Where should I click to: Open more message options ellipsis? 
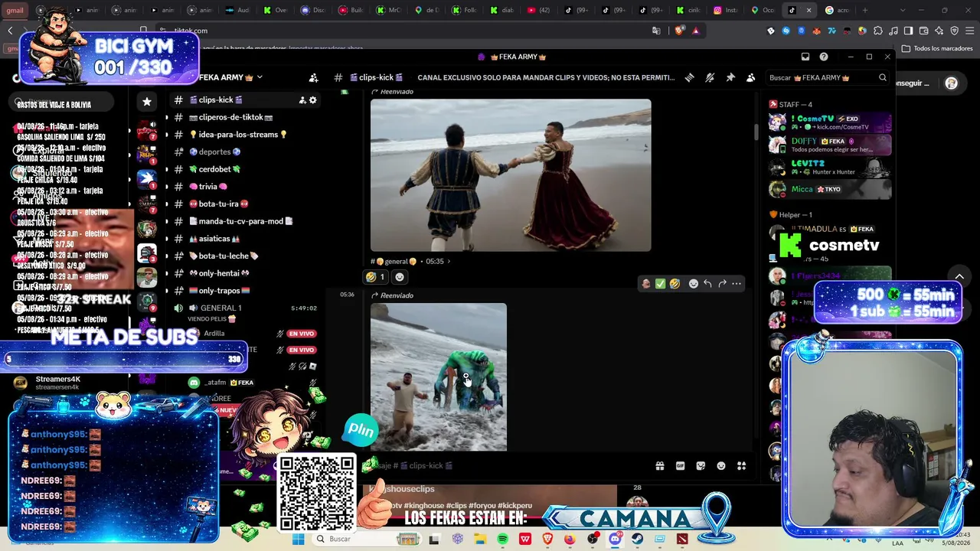click(737, 284)
